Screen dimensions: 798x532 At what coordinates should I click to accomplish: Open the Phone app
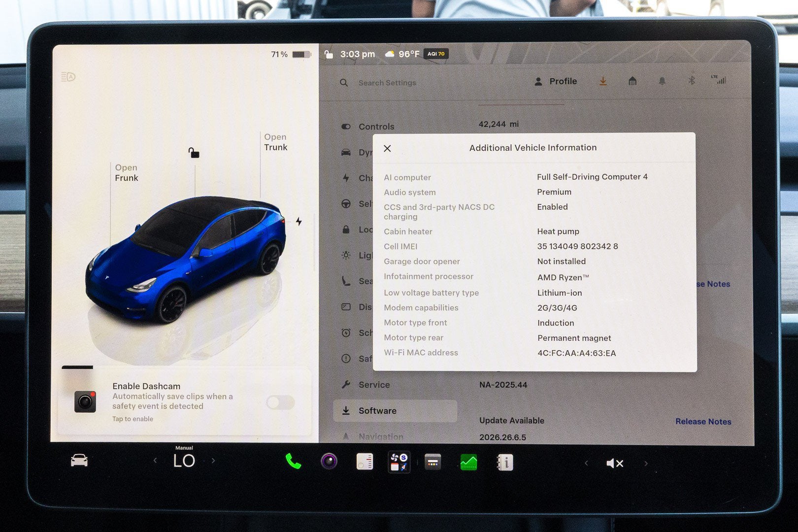293,462
